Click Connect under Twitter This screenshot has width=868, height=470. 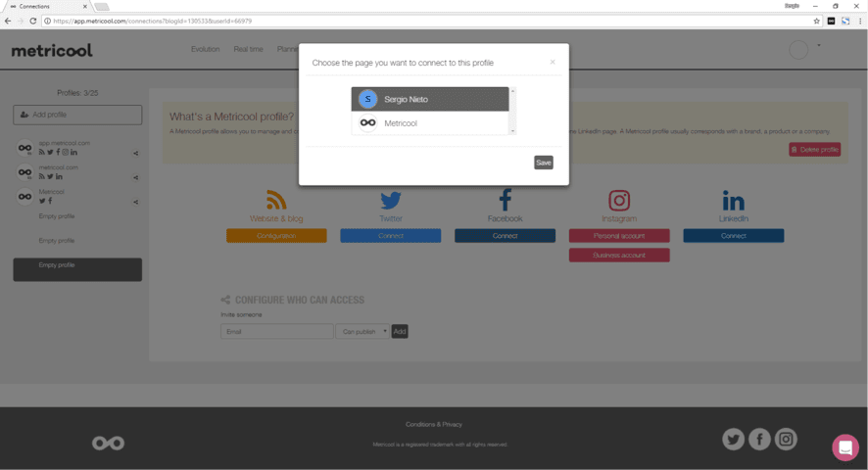click(x=391, y=236)
